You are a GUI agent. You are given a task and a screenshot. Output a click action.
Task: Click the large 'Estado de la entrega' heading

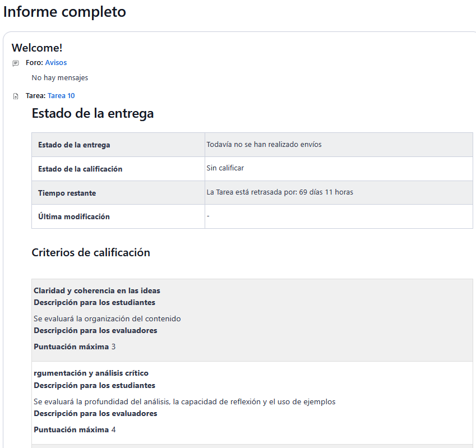coord(93,114)
